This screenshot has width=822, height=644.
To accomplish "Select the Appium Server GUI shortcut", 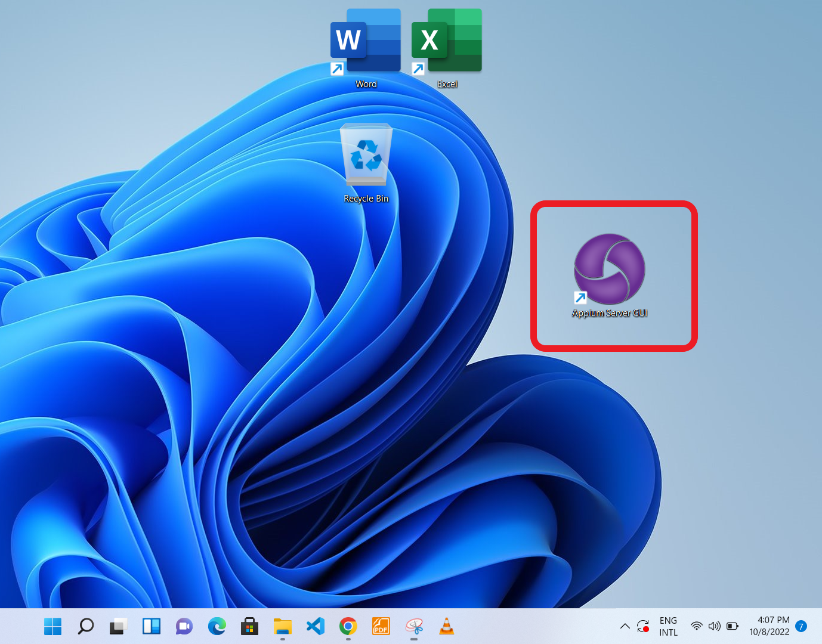I will coord(610,275).
